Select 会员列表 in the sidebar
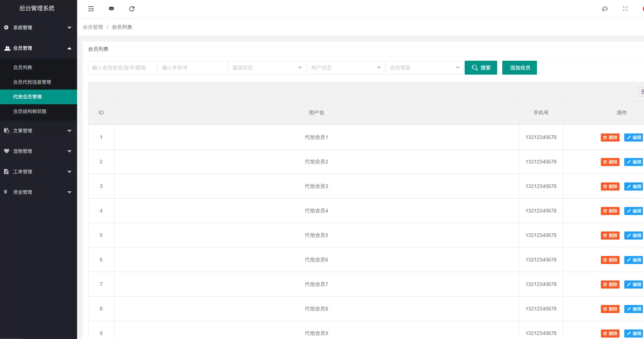644x339 pixels. (x=23, y=68)
